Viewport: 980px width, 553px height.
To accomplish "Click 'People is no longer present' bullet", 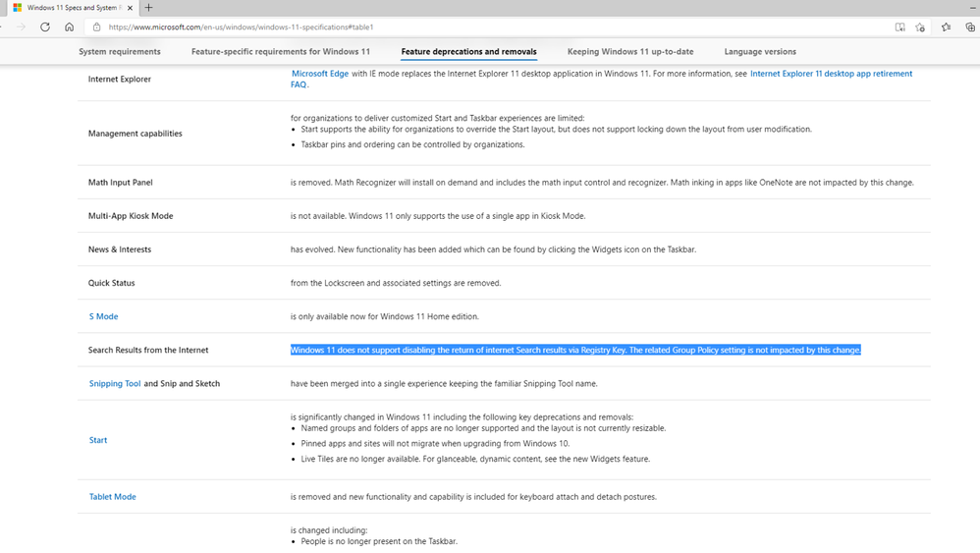I will pos(379,542).
